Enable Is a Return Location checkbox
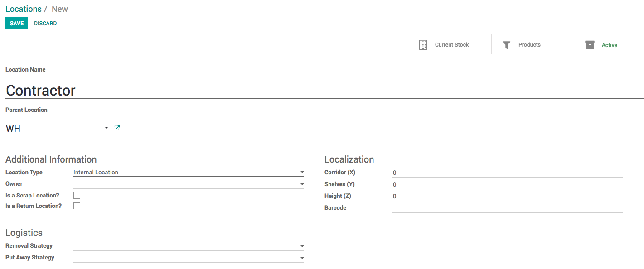 click(77, 206)
